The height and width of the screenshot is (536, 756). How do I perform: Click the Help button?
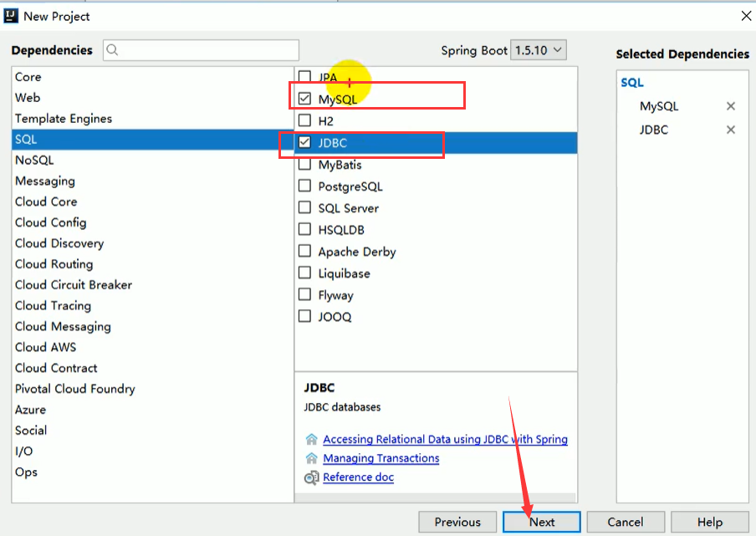click(710, 522)
